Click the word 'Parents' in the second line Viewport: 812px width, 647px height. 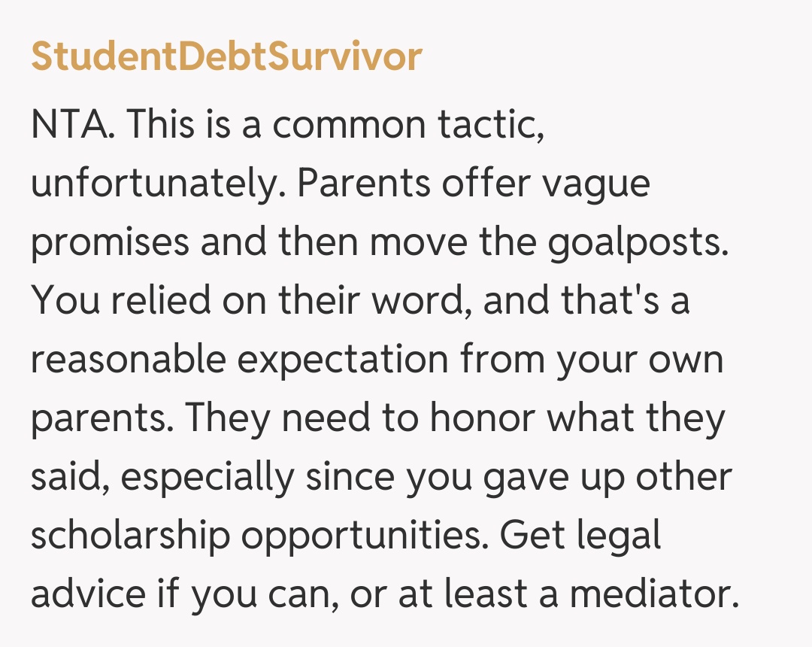click(x=362, y=184)
